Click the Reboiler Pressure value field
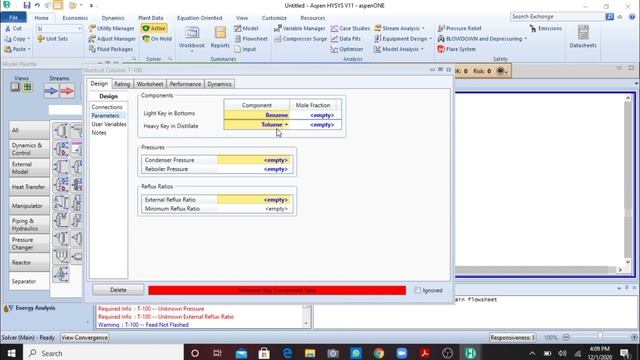 254,169
